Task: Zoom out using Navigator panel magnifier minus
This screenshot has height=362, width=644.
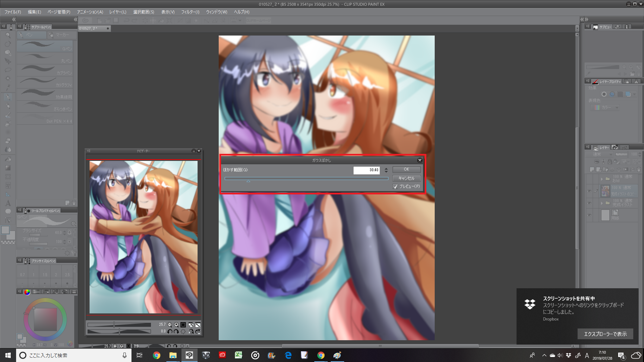Action: 170,325
